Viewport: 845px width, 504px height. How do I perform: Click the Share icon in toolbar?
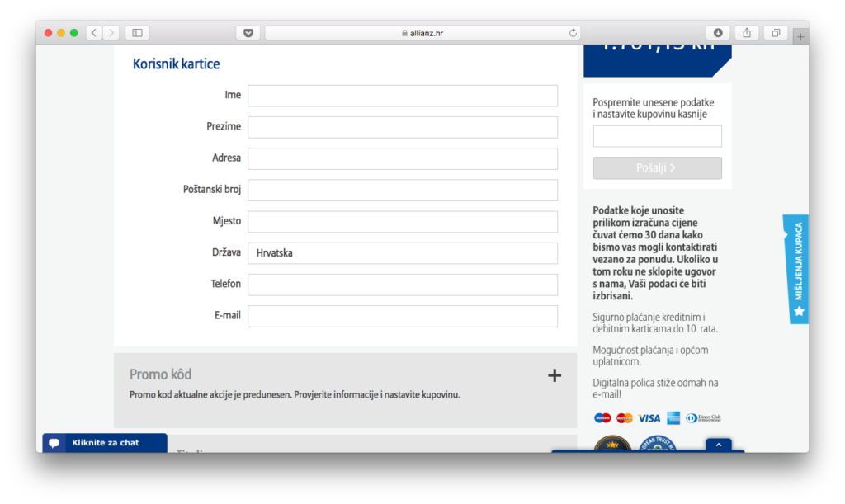(747, 33)
